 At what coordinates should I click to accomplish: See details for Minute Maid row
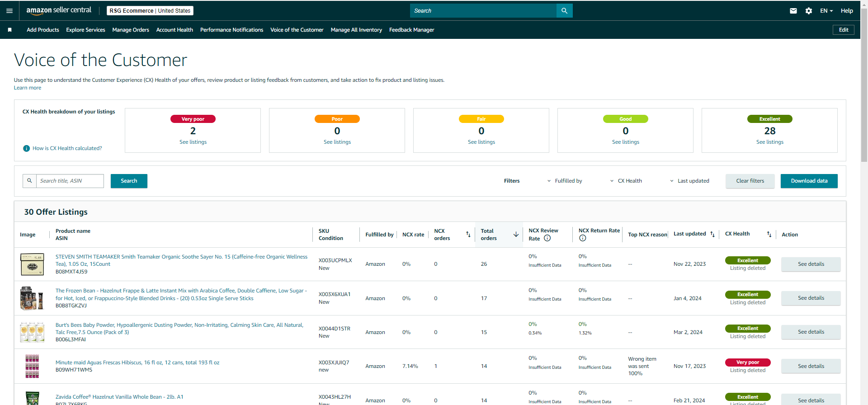[x=811, y=366]
